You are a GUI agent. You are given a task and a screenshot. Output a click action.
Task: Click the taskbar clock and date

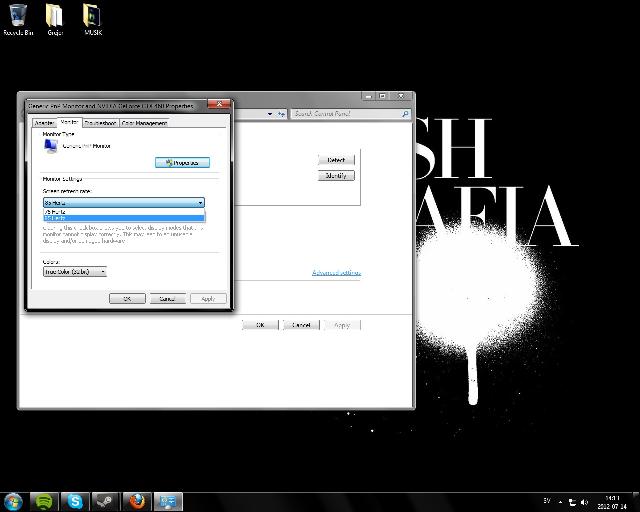612,502
